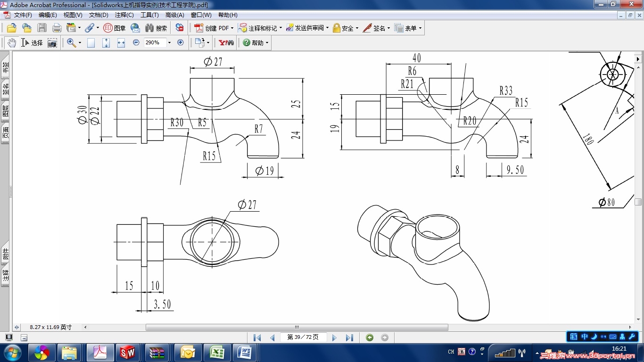Click the Windows Start button
This screenshot has width=644, height=362.
pyautogui.click(x=12, y=352)
